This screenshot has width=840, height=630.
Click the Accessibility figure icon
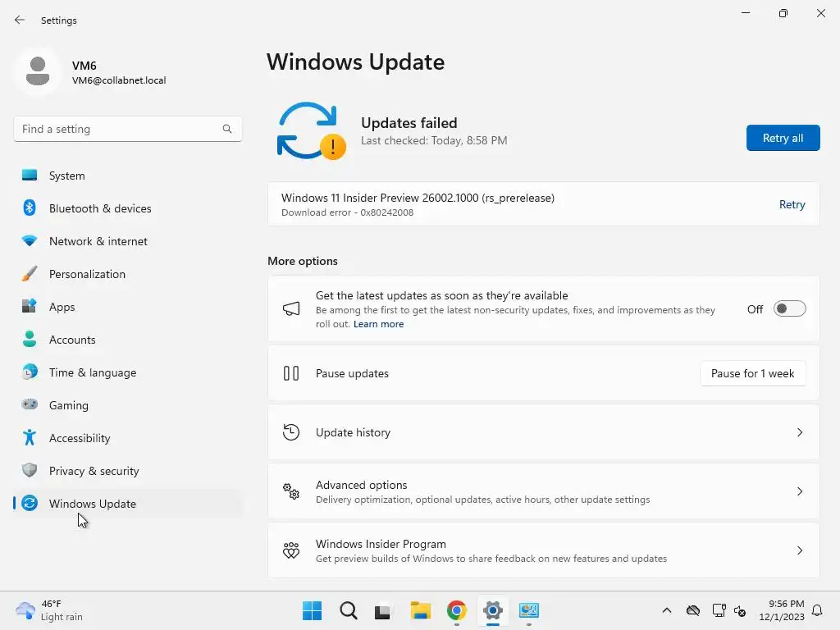(30, 438)
